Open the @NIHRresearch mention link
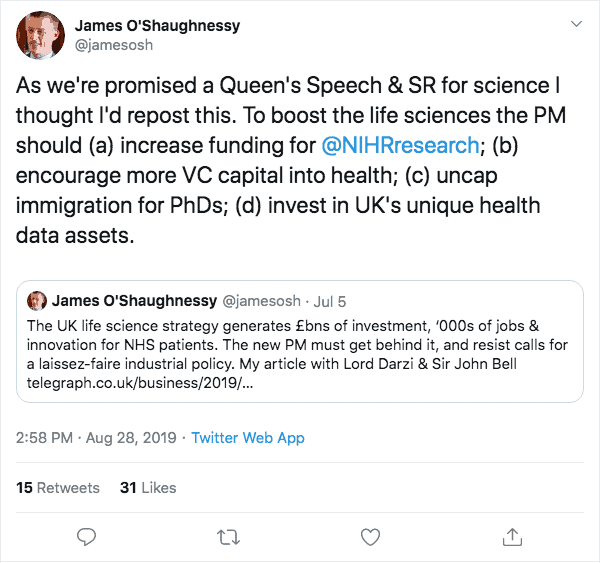This screenshot has width=600, height=563. coord(402,145)
